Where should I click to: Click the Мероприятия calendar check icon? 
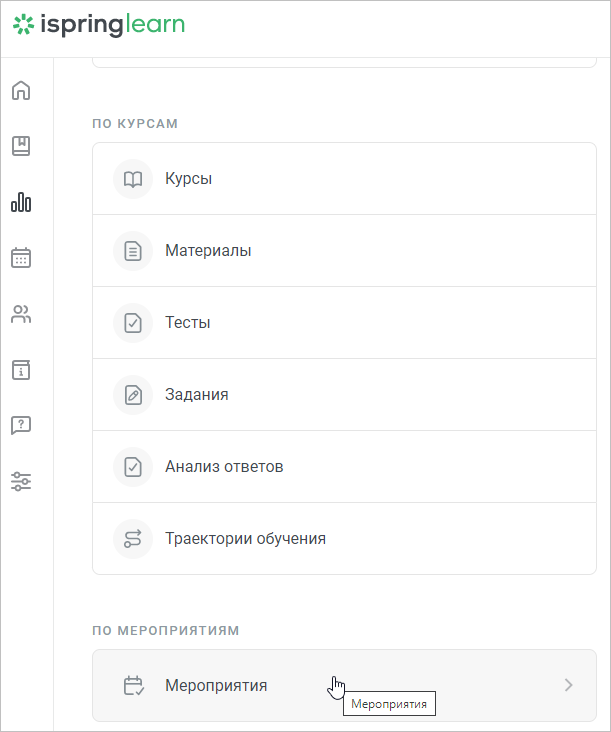(x=133, y=685)
